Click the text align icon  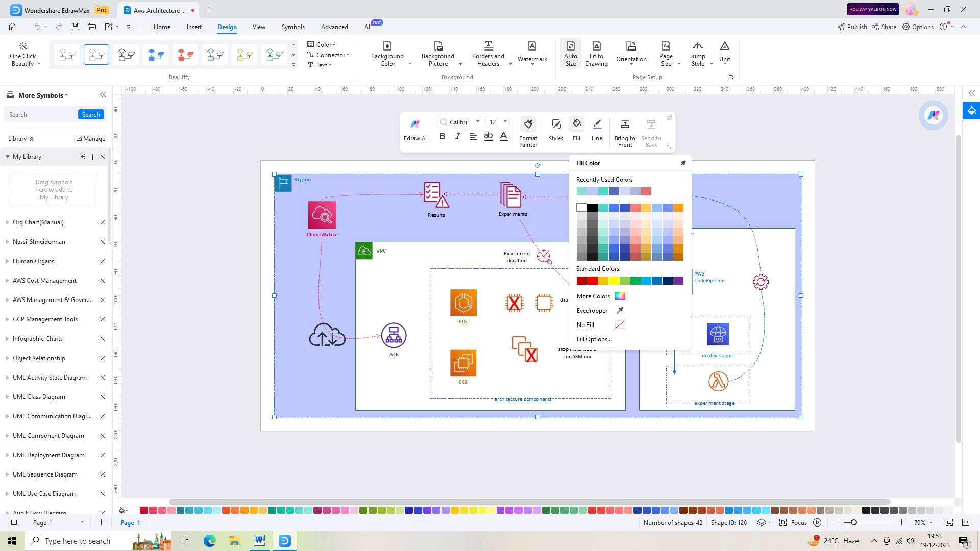[473, 136]
